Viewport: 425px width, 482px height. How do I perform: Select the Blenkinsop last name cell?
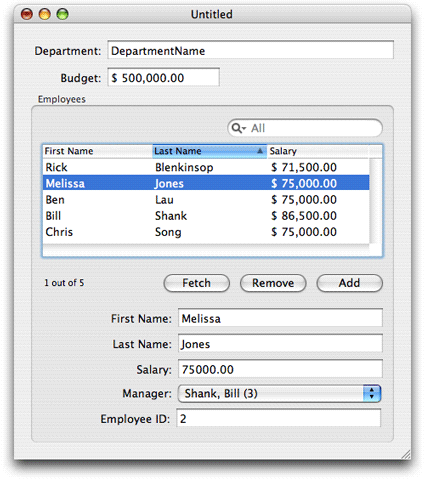(x=184, y=167)
